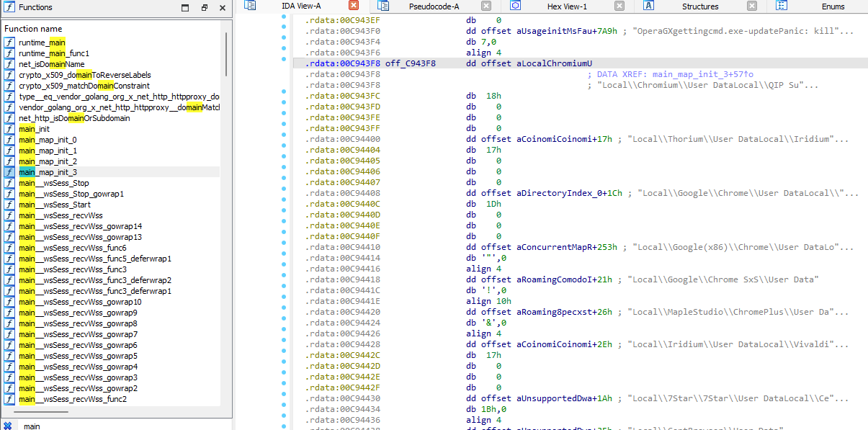Viewport: 868px width, 430px height.
Task: Open the Hex View-1 tab
Action: 567,6
